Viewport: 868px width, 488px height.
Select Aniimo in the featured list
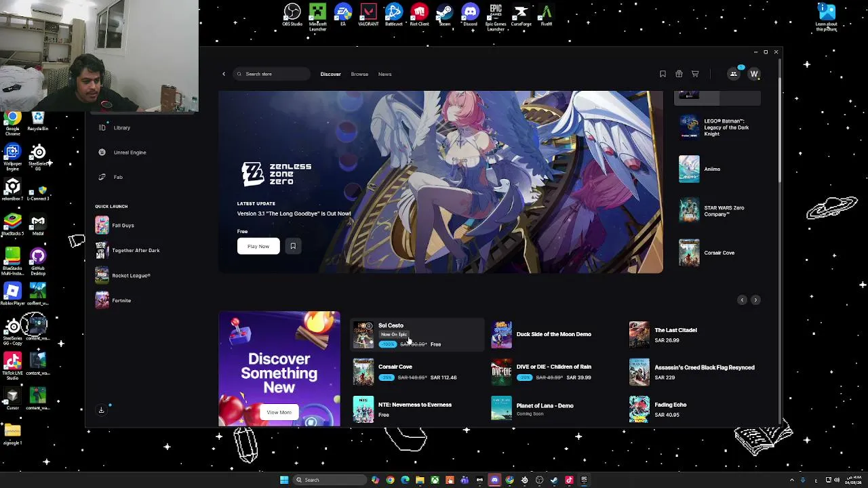point(717,169)
